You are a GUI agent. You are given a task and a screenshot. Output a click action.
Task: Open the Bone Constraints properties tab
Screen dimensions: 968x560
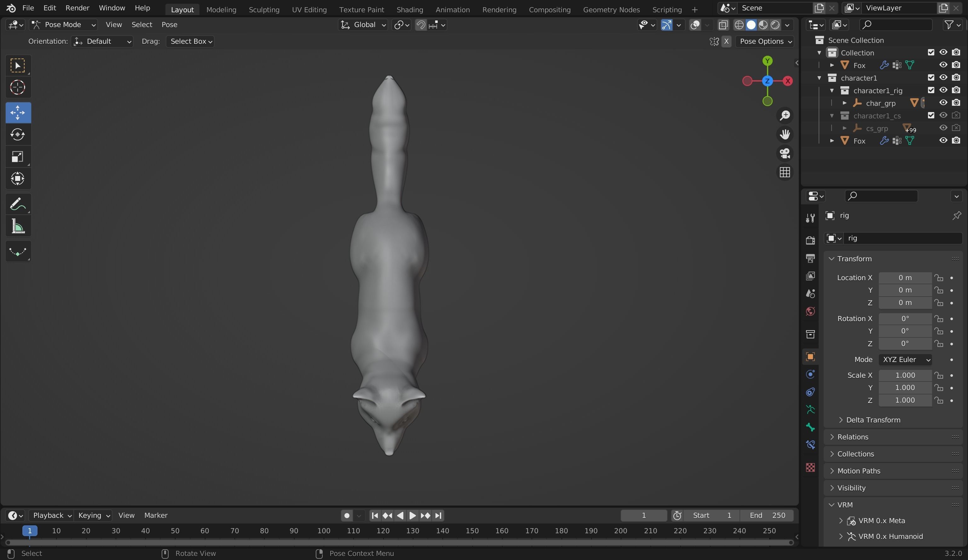click(810, 445)
